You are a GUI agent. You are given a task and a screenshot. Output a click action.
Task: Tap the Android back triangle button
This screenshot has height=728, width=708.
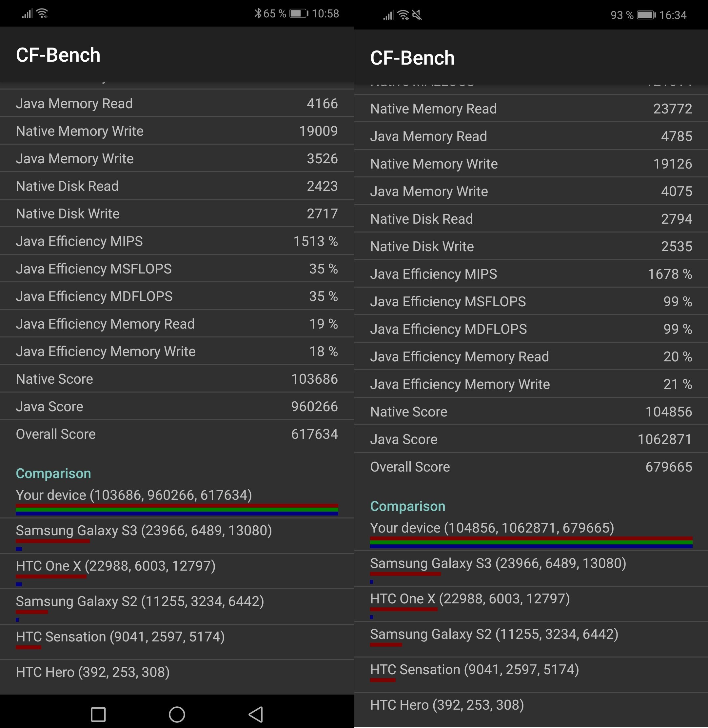[x=256, y=714]
